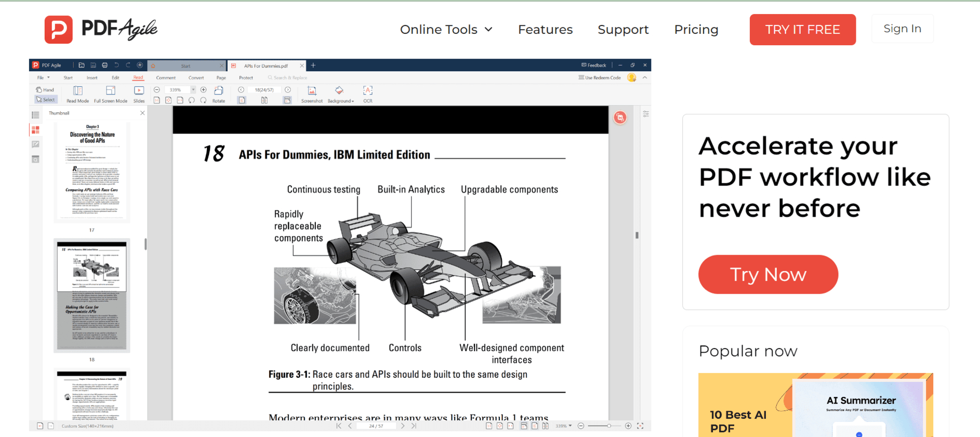
Task: Click the 24 / 57 page field in status bar
Action: [x=376, y=426]
